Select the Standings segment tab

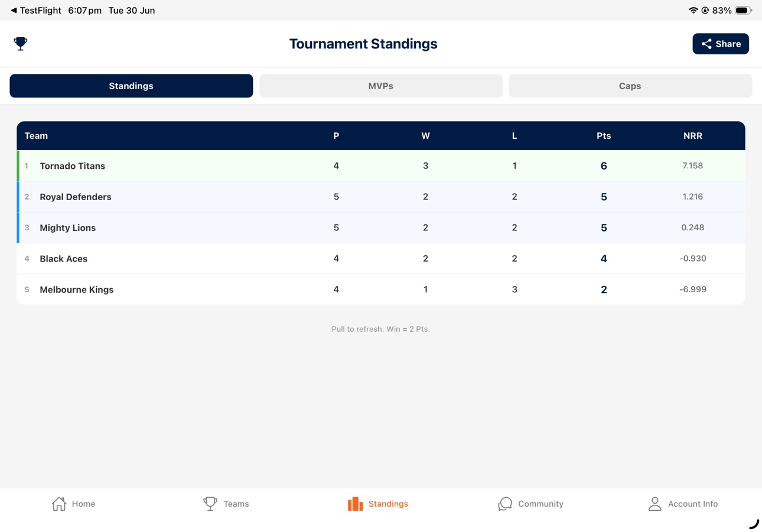(131, 86)
